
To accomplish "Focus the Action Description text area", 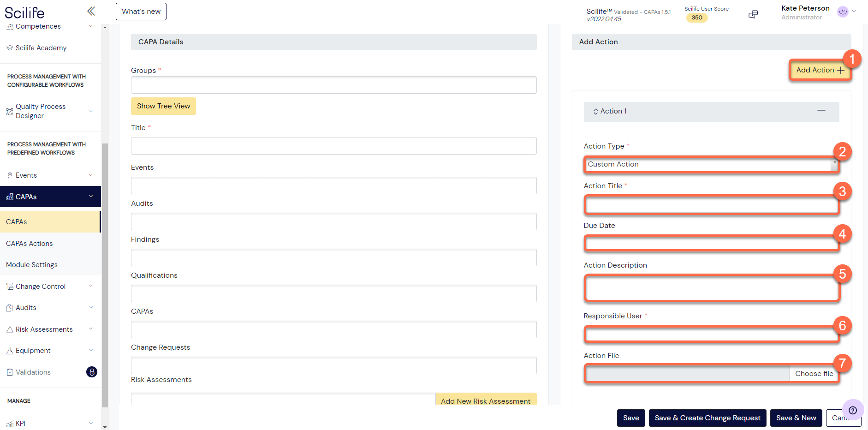I will pos(711,288).
